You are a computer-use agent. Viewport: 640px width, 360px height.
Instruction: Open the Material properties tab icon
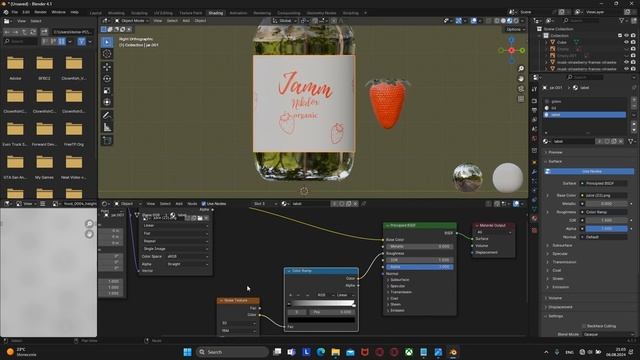pyautogui.click(x=534, y=218)
